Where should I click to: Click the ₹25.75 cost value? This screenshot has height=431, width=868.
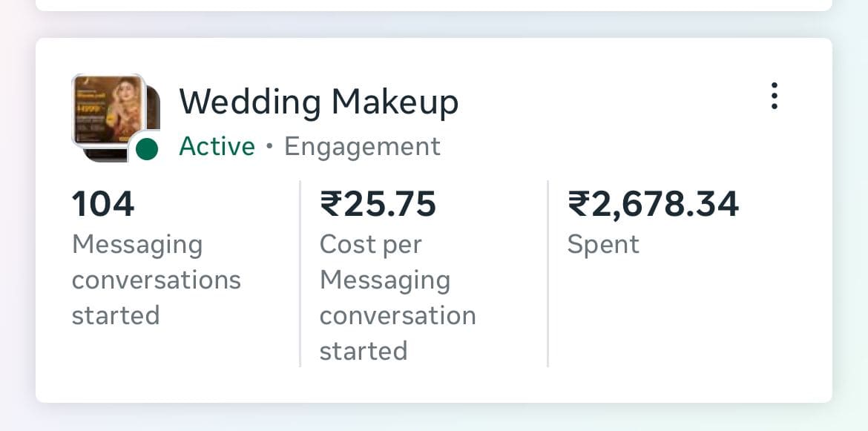378,204
